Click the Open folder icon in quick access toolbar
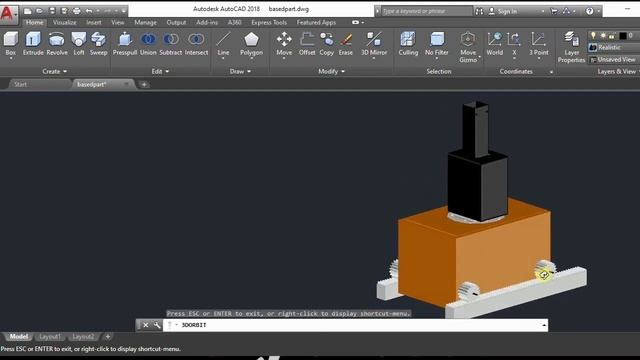640x360 pixels. click(x=40, y=11)
